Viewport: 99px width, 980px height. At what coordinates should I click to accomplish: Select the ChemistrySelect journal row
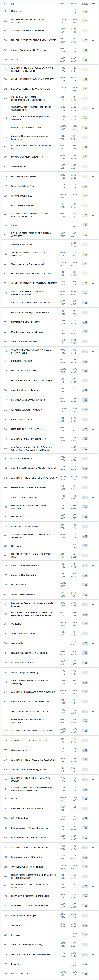(19, 167)
